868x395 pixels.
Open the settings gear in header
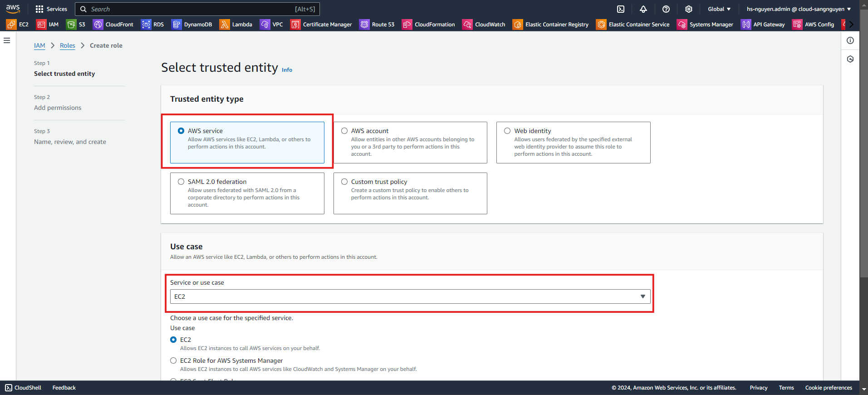point(689,9)
